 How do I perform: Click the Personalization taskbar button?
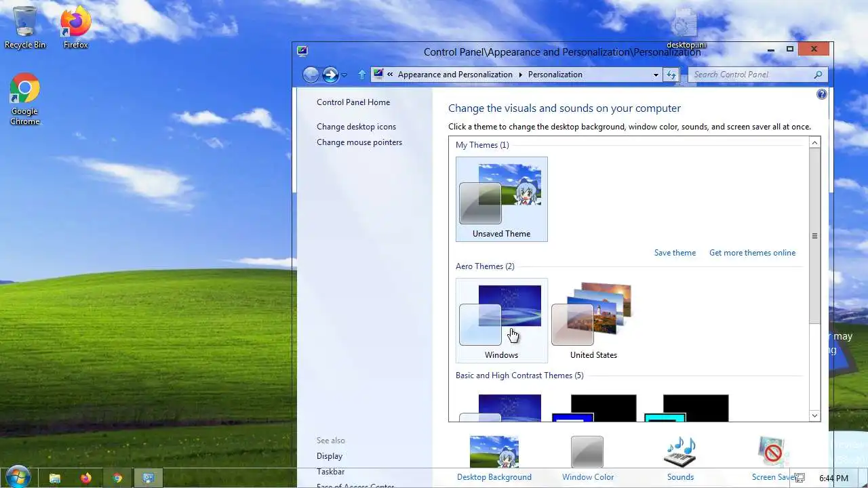tap(149, 478)
